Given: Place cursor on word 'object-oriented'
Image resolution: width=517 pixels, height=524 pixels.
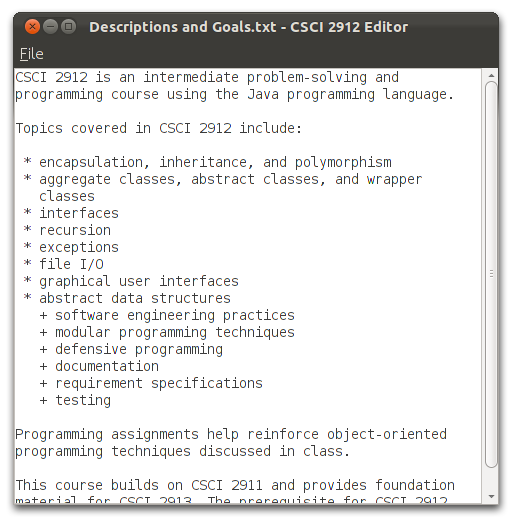Looking at the screenshot, I should (387, 434).
